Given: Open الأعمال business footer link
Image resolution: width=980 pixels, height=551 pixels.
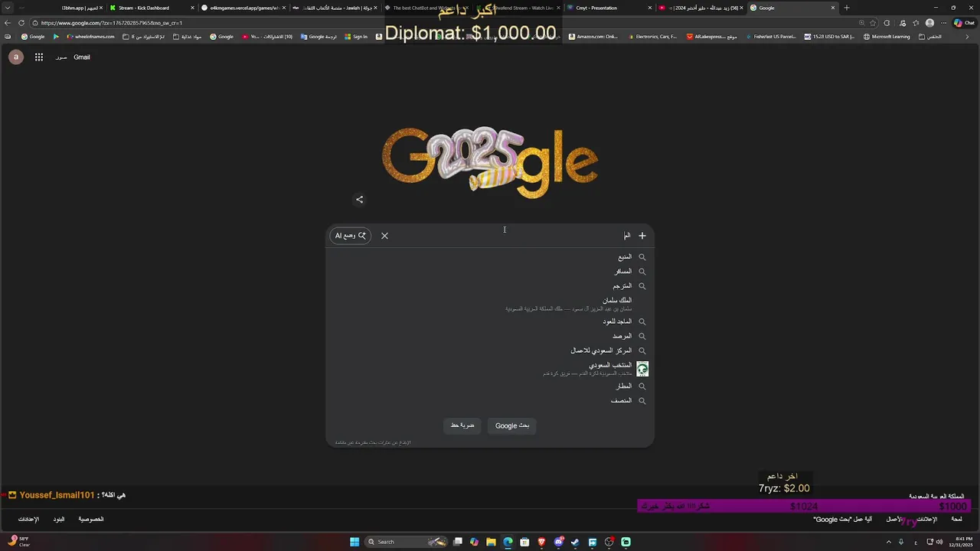Looking at the screenshot, I should click(x=894, y=520).
